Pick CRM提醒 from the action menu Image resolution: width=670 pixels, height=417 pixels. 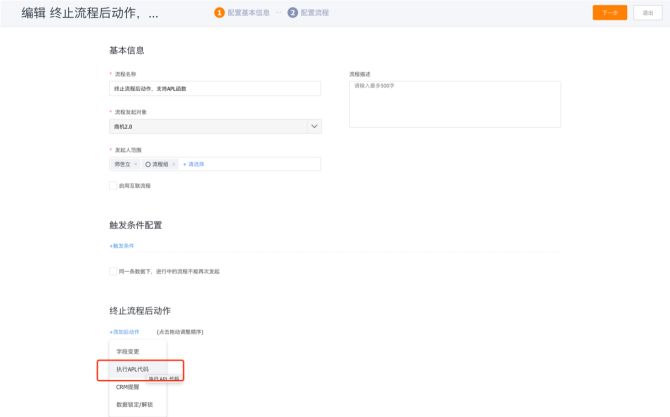[127, 386]
